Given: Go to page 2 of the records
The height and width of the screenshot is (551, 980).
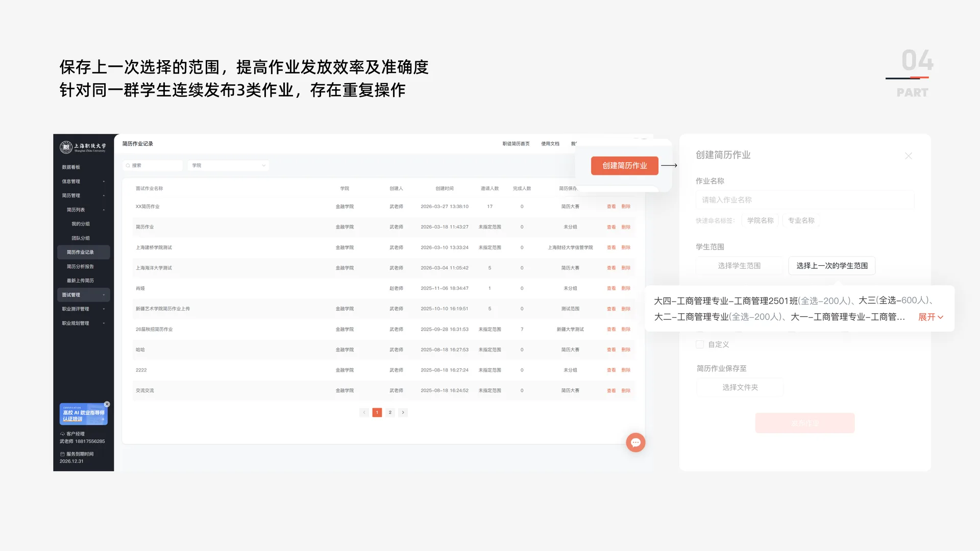Looking at the screenshot, I should 390,412.
